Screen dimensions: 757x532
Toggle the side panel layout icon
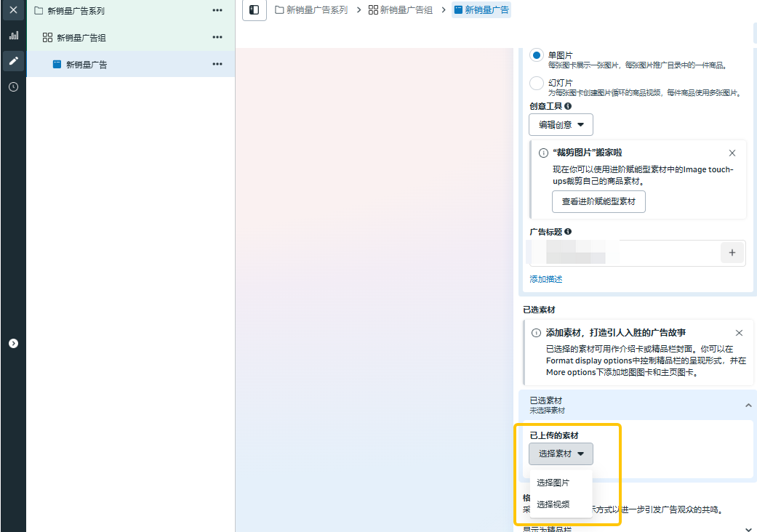254,10
